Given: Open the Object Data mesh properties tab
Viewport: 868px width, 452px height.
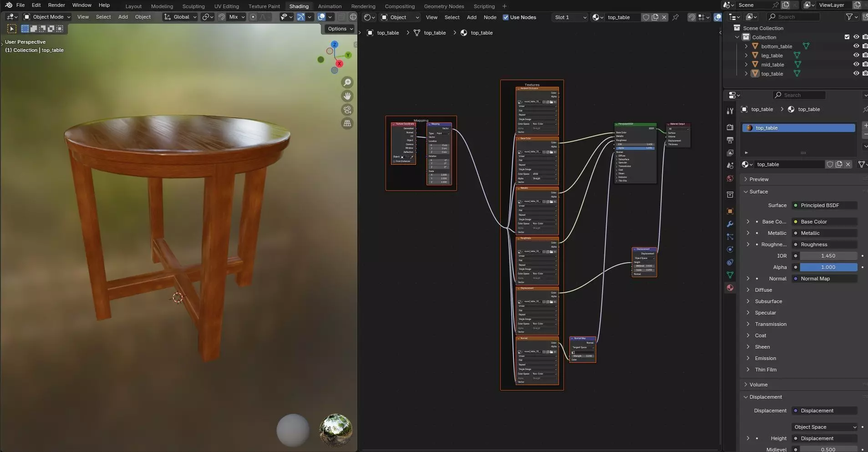Looking at the screenshot, I should pyautogui.click(x=730, y=275).
